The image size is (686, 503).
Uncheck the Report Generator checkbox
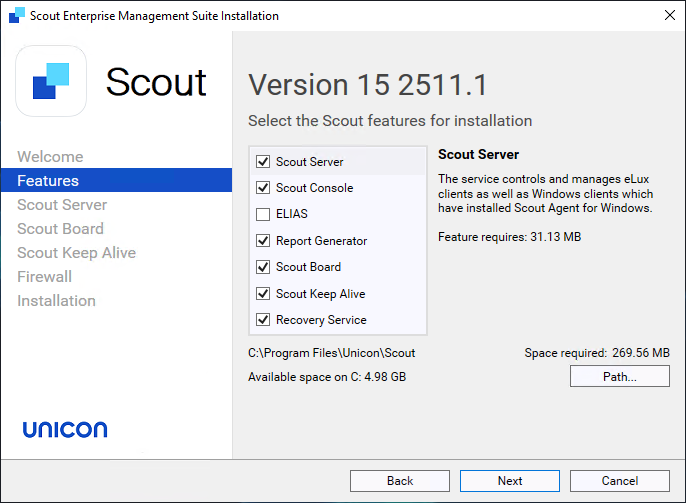tap(263, 241)
